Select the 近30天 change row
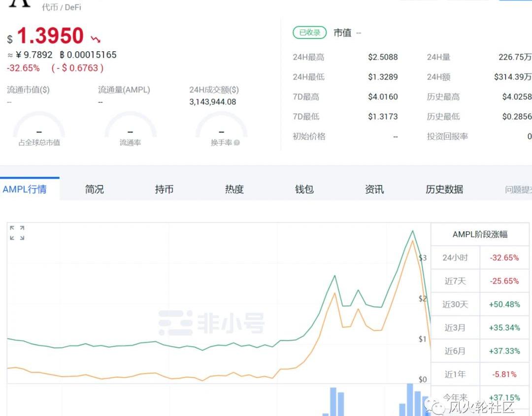Viewport: 532px width, 416px height. (480, 304)
